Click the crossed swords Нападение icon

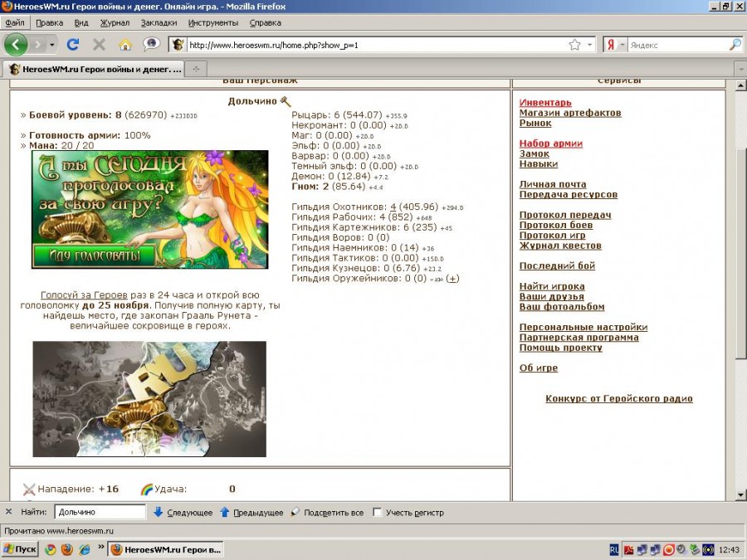(x=29, y=489)
